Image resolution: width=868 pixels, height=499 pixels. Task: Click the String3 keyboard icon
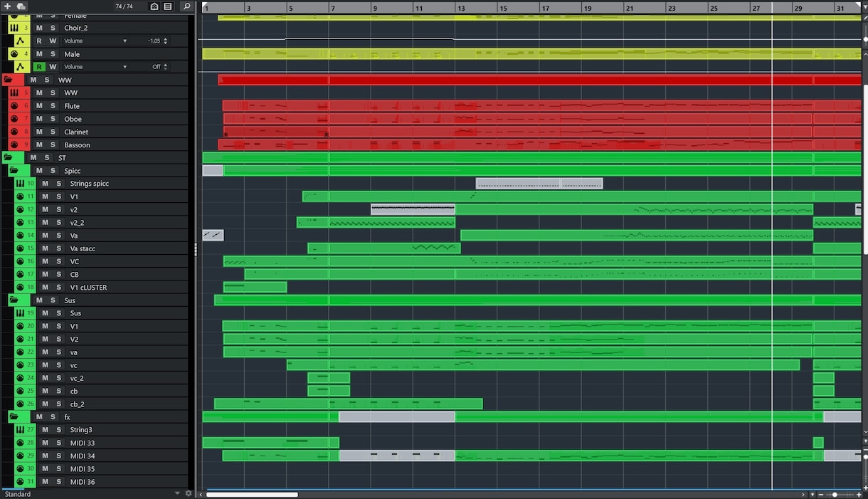tap(20, 430)
